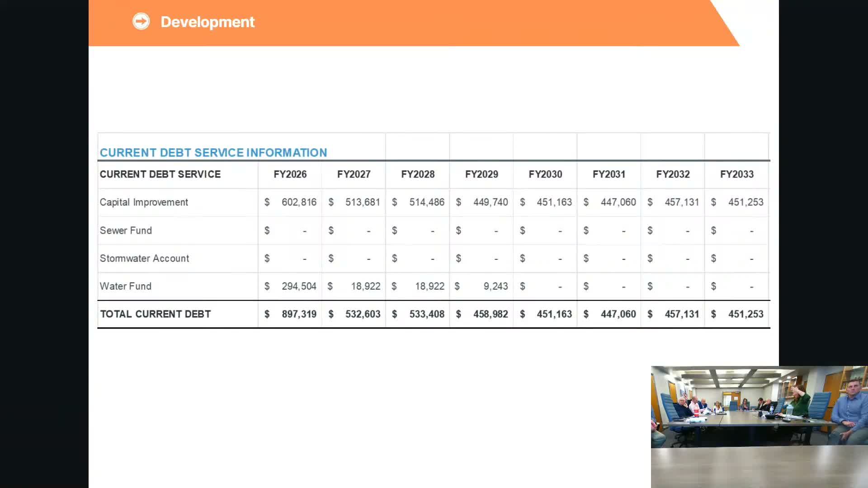Select the FY2026 column header

(290, 174)
